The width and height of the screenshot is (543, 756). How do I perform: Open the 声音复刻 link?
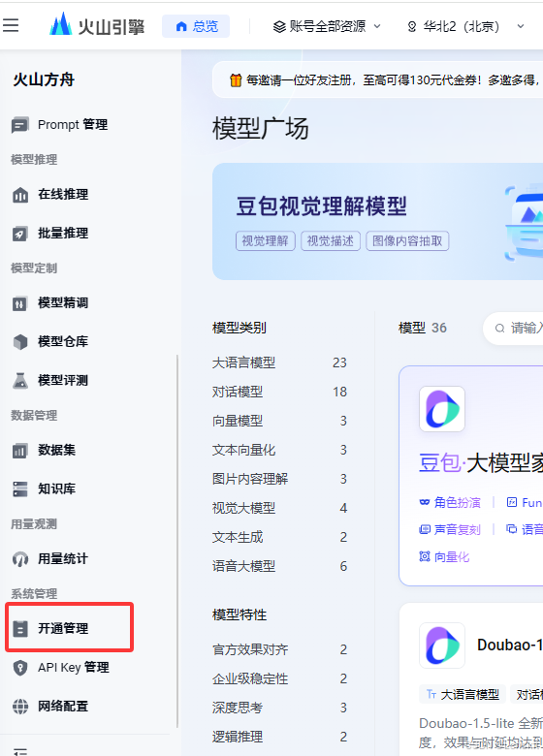click(x=450, y=529)
